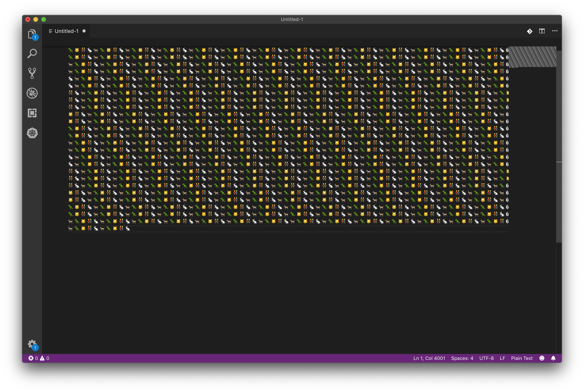Open the Source Control view icon
The image size is (584, 392).
point(32,73)
